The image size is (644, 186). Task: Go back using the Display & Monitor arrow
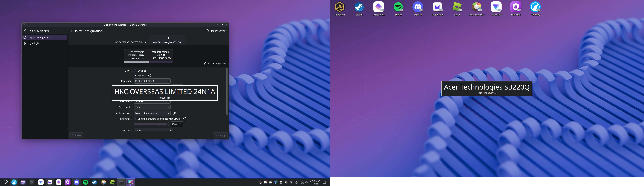pos(25,31)
